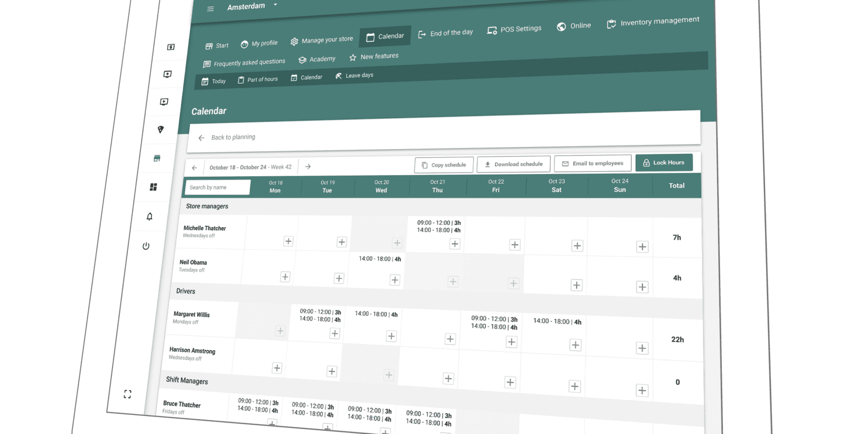
Task: Click Download schedule button
Action: pyautogui.click(x=513, y=164)
